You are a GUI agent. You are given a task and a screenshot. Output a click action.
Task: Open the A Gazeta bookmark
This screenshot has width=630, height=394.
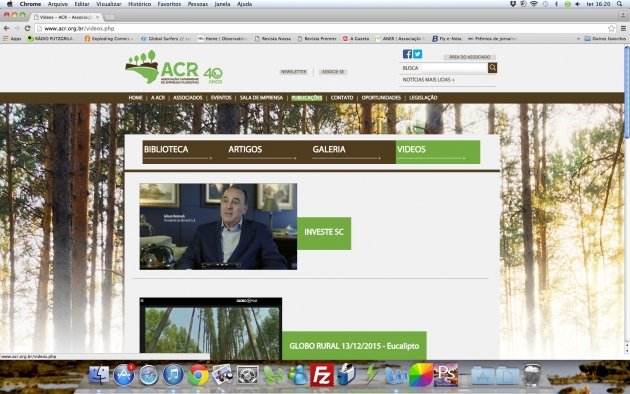pyautogui.click(x=356, y=39)
